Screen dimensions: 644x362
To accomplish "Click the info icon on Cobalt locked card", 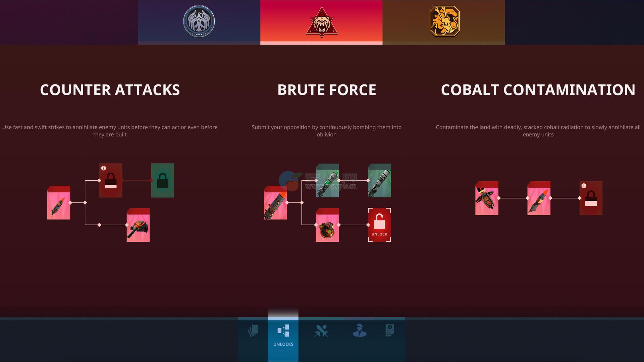I will coord(584,186).
